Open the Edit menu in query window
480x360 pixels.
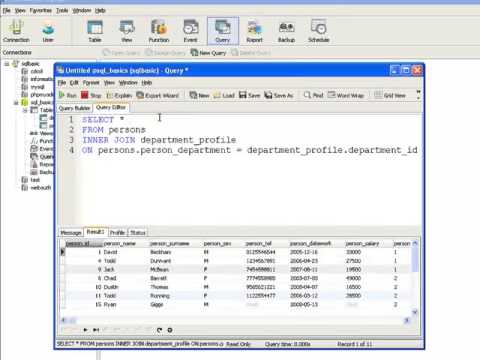(x=74, y=82)
